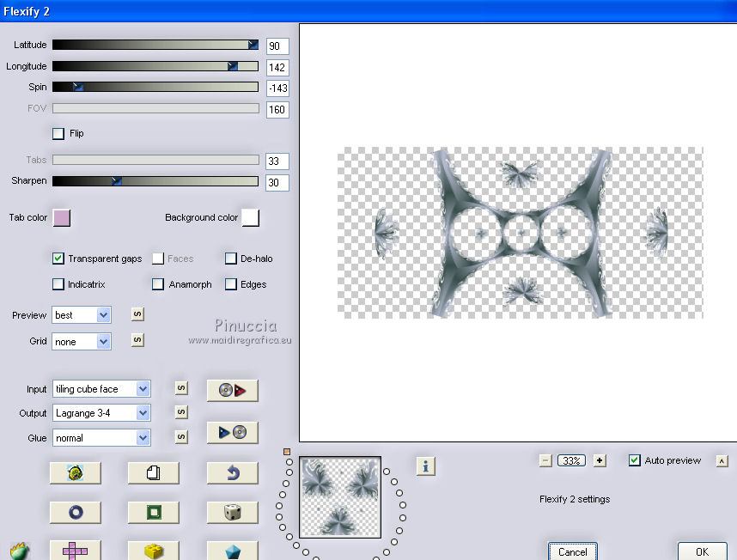Click the Tabs value field showing 33
Screen dimensions: 737x560
[x=277, y=161]
